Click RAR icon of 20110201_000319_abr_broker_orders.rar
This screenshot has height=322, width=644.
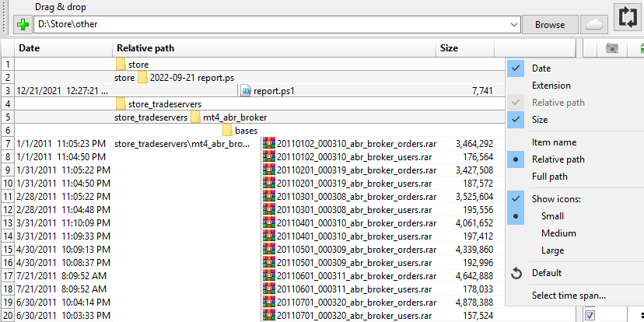269,170
